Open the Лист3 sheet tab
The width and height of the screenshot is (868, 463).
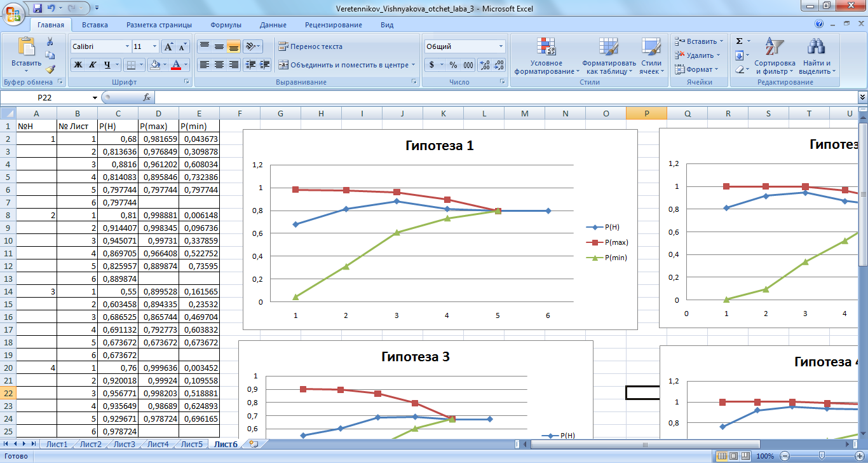[124, 445]
